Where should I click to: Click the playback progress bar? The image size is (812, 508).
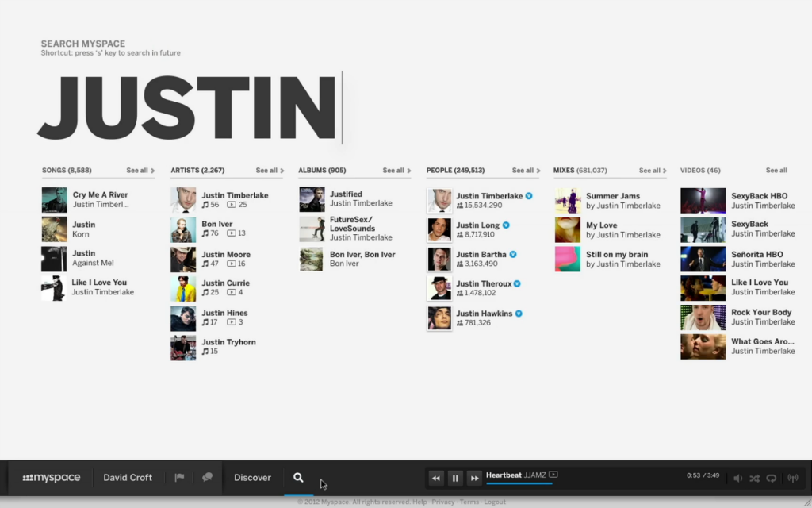pos(519,483)
